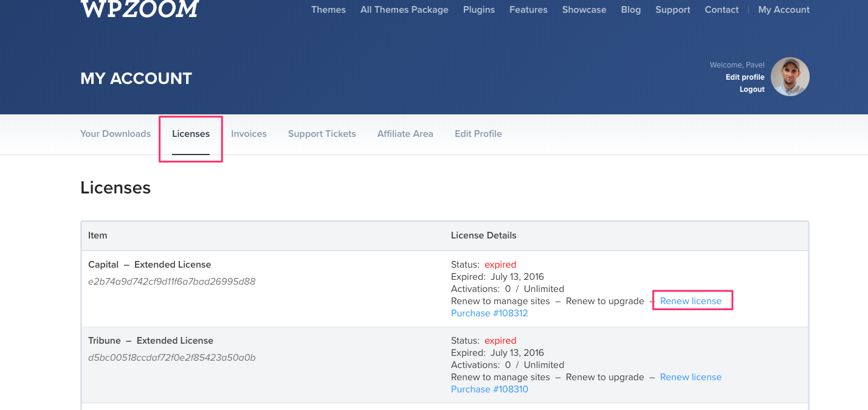The width and height of the screenshot is (868, 410).
Task: Click expired status for Capital license
Action: (x=500, y=265)
